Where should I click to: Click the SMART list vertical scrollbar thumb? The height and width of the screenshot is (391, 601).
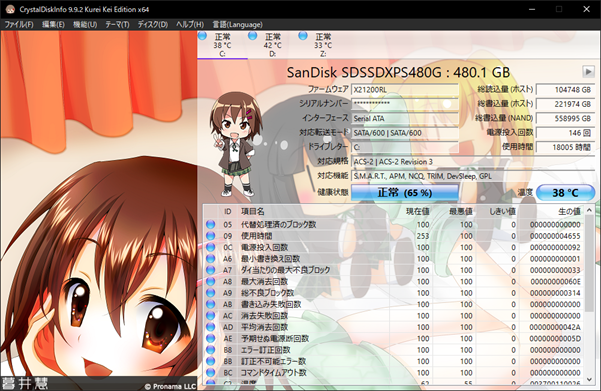(x=589, y=263)
